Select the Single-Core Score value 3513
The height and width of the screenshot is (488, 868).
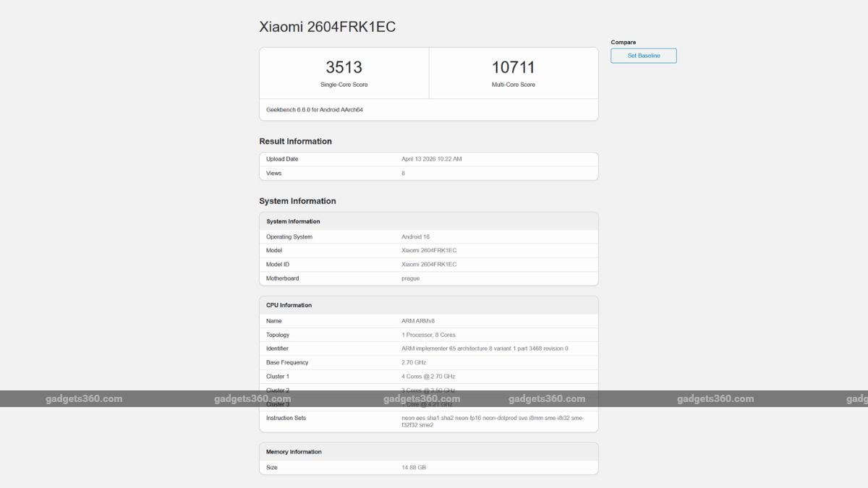coord(343,67)
